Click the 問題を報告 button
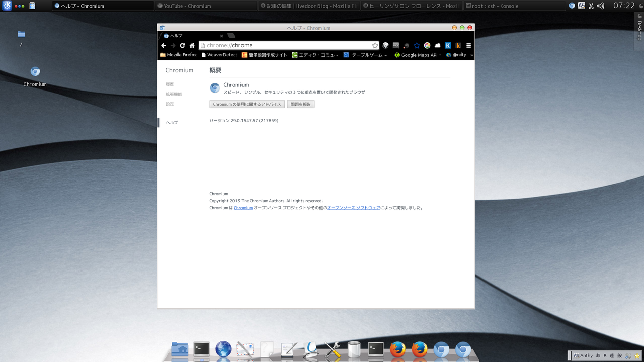The image size is (644, 362). (301, 104)
